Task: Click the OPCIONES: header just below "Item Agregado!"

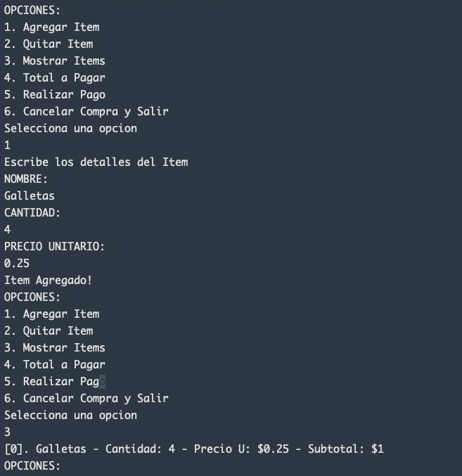Action: coord(32,297)
